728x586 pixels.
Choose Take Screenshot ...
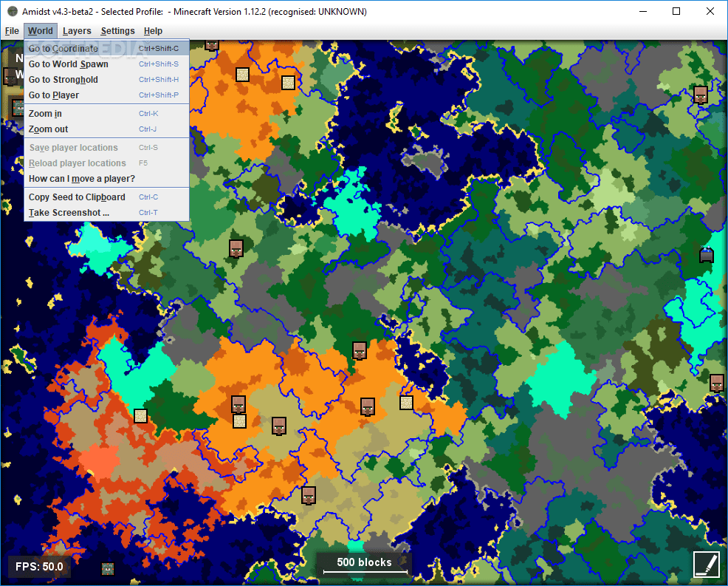(x=107, y=213)
